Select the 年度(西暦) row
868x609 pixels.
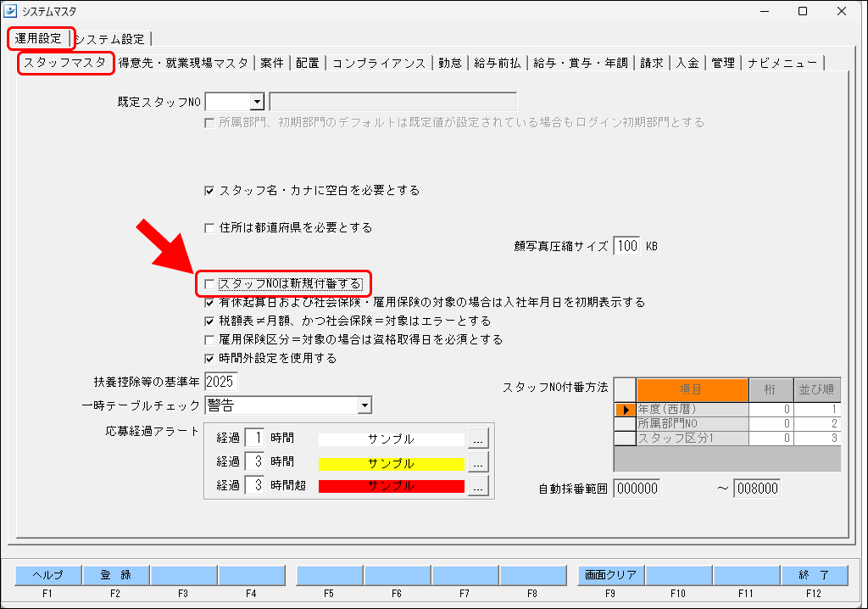[727, 410]
